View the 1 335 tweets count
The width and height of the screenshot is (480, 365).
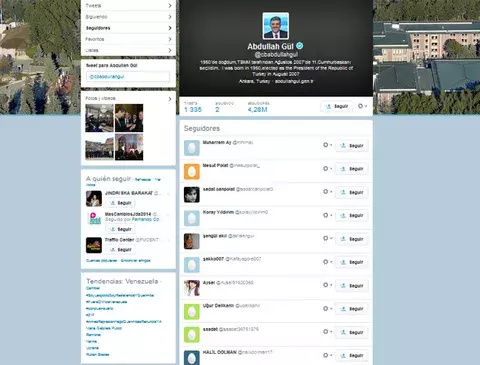(193, 109)
